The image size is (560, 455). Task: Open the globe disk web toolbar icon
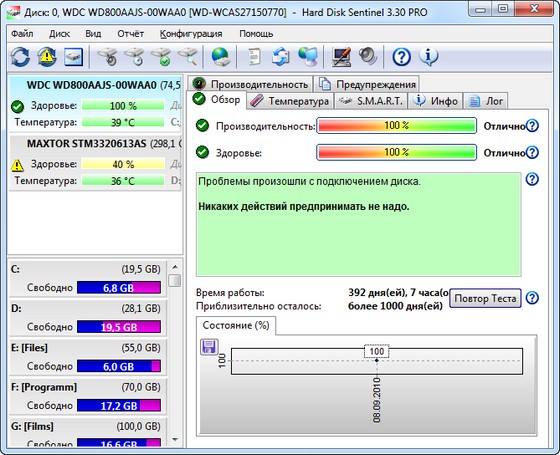pos(220,57)
